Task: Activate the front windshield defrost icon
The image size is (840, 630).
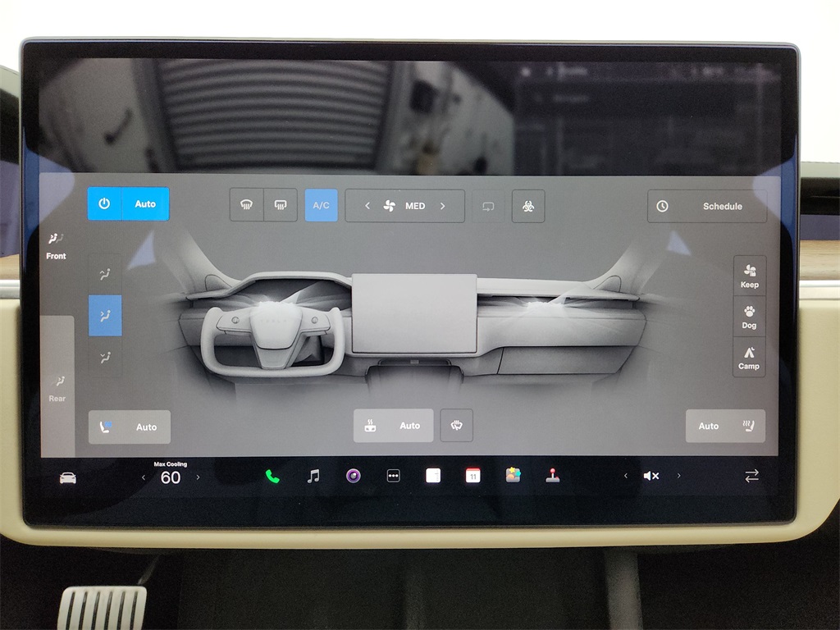Action: click(246, 205)
